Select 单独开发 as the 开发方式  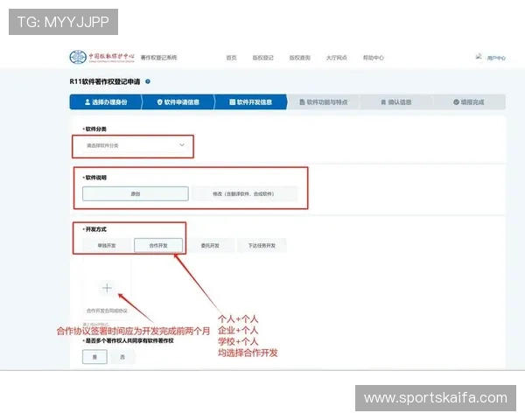pos(107,246)
